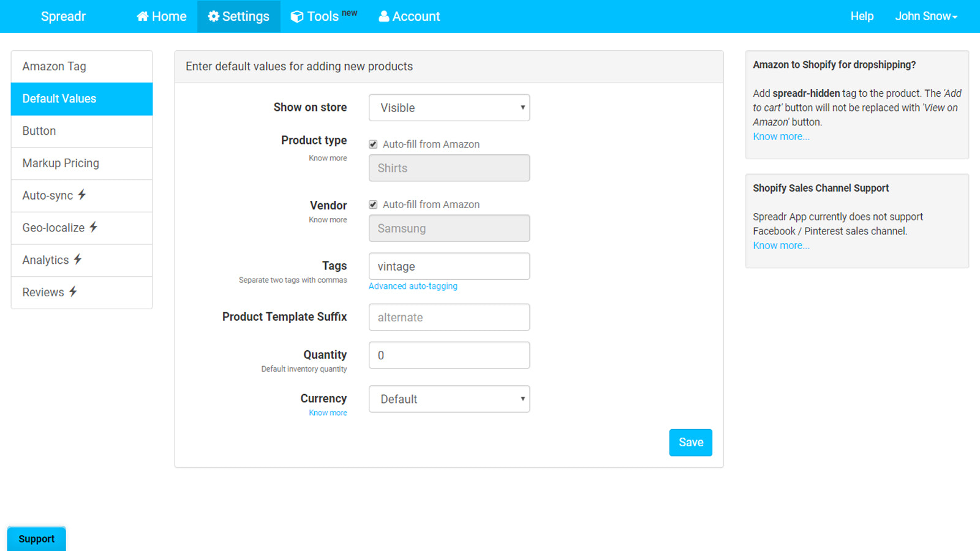Click the lightning icon on Reviews
The image size is (980, 551).
tap(73, 292)
